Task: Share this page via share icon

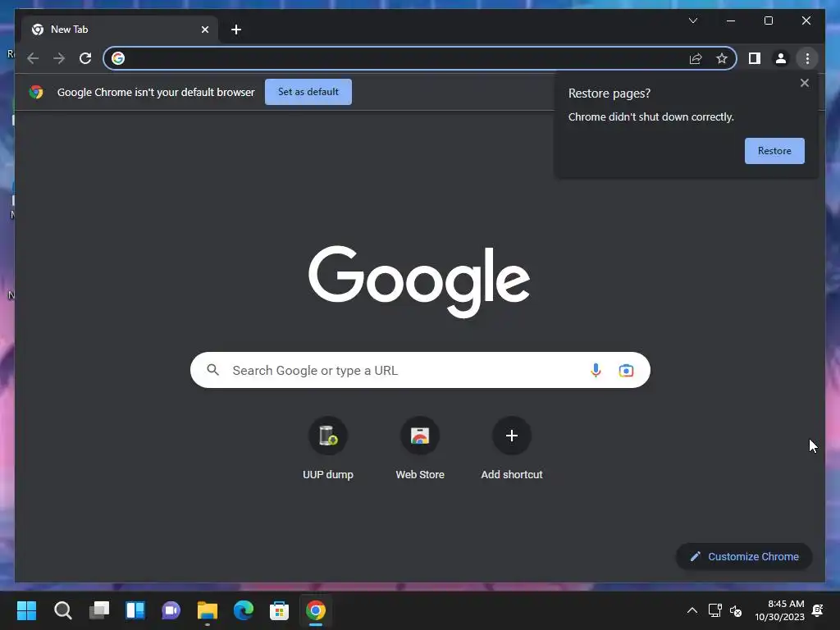Action: point(696,58)
